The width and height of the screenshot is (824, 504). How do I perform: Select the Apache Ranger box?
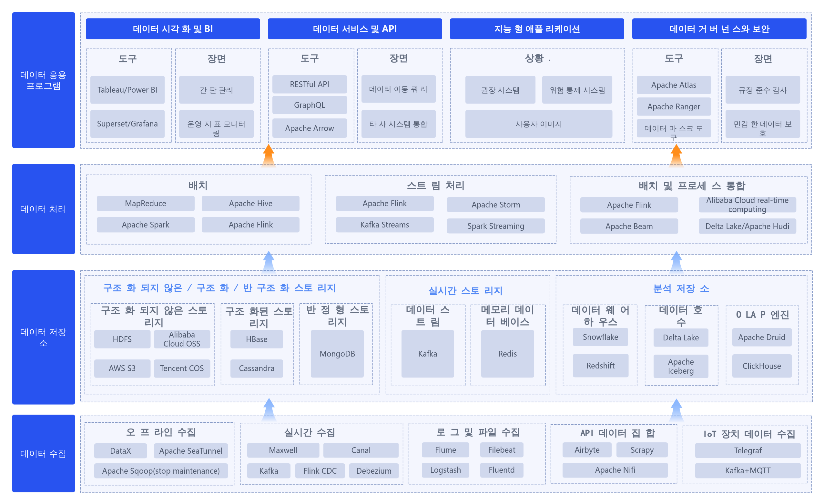tap(674, 106)
